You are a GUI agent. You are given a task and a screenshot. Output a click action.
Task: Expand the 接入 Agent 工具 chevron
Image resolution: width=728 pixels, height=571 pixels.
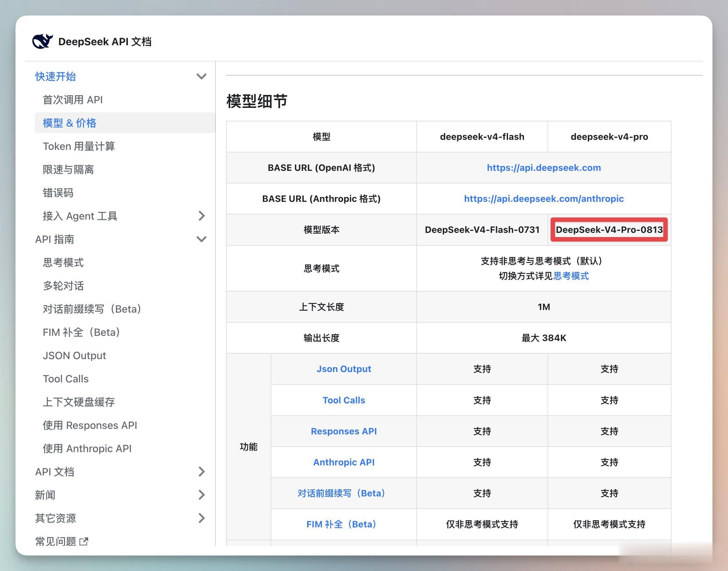pos(201,216)
